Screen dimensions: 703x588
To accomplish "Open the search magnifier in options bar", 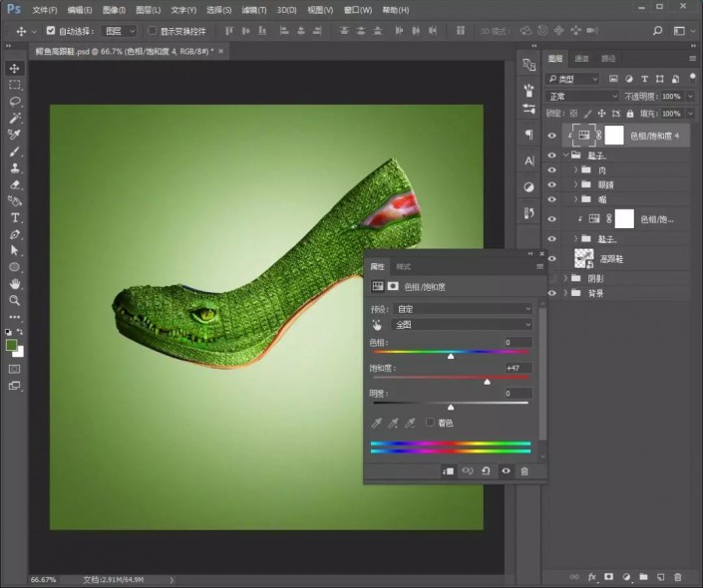I will point(657,31).
